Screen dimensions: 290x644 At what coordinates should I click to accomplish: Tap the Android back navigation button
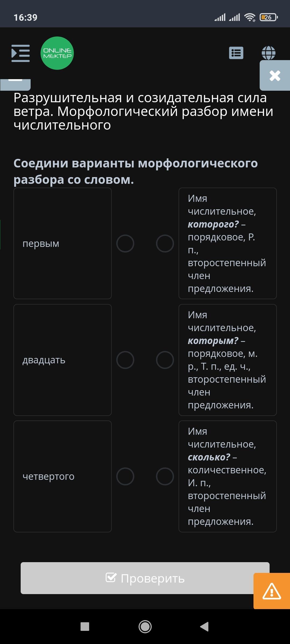pos(204,627)
